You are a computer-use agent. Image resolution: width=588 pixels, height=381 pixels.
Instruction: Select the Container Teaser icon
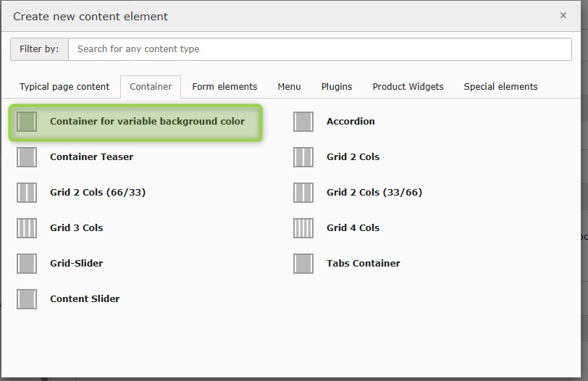(27, 157)
